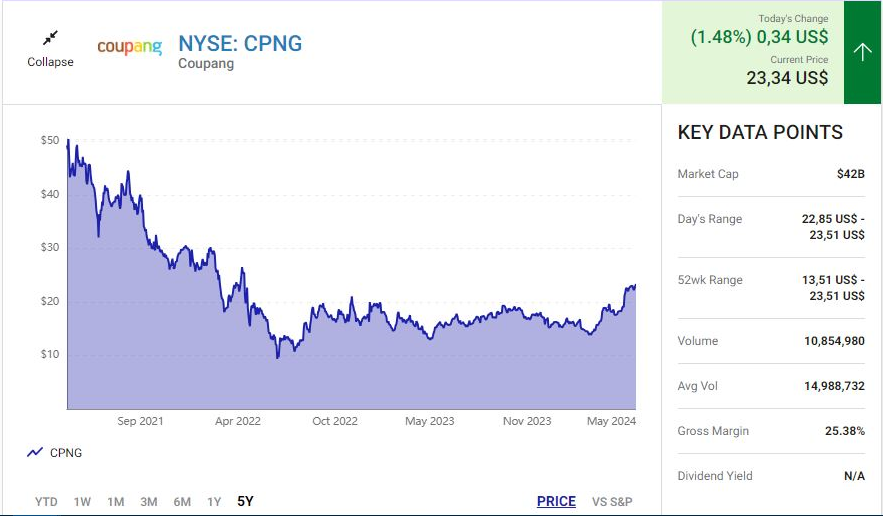Click the Collapse label text
The height and width of the screenshot is (518, 885).
50,62
